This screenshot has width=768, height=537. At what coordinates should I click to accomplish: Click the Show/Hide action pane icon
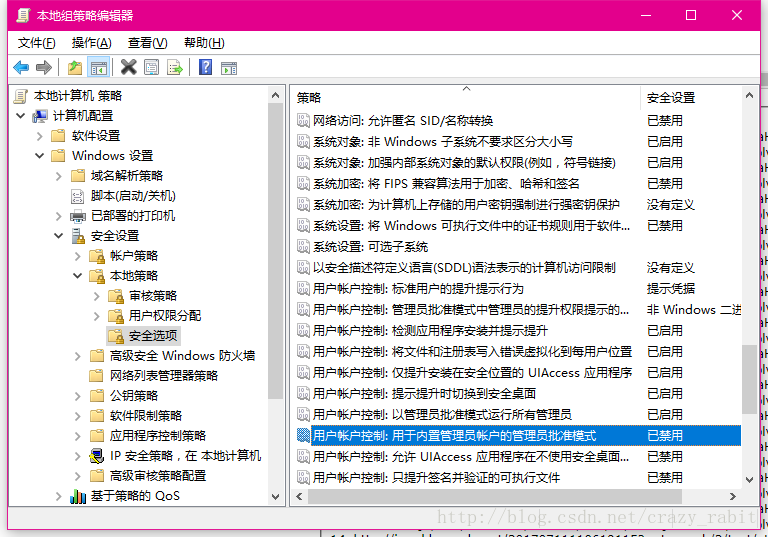click(x=229, y=68)
